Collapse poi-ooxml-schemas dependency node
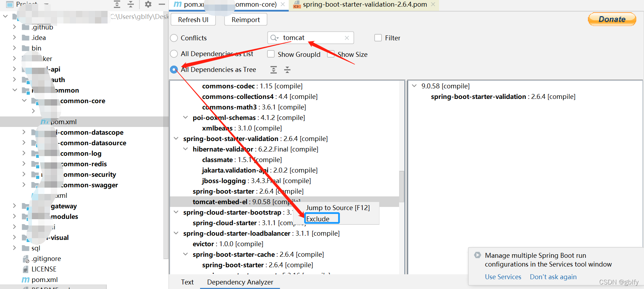This screenshot has width=644, height=289. (x=185, y=117)
